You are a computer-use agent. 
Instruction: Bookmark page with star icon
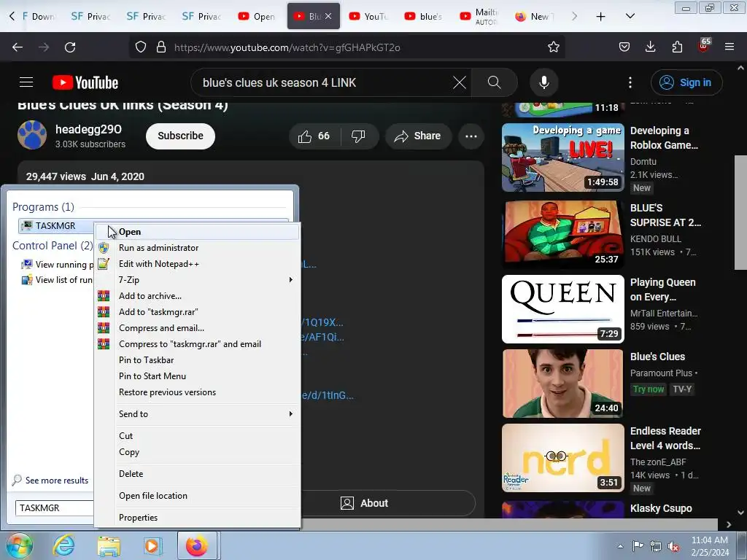click(x=554, y=47)
